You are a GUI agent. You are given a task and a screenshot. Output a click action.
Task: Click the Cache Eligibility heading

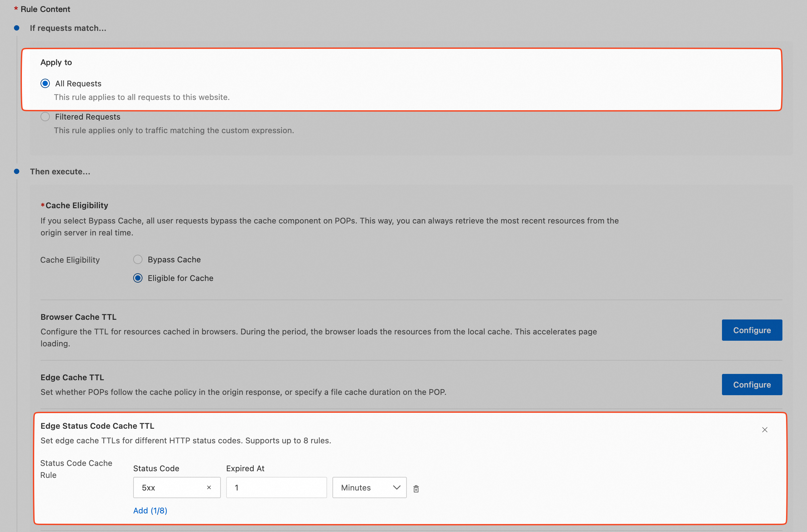click(x=77, y=205)
